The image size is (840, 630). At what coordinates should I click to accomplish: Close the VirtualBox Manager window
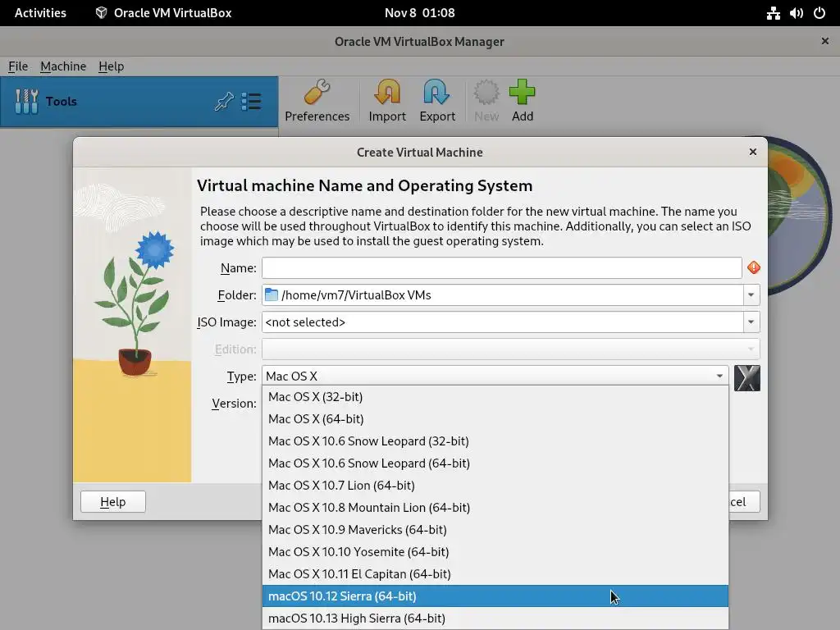point(825,41)
